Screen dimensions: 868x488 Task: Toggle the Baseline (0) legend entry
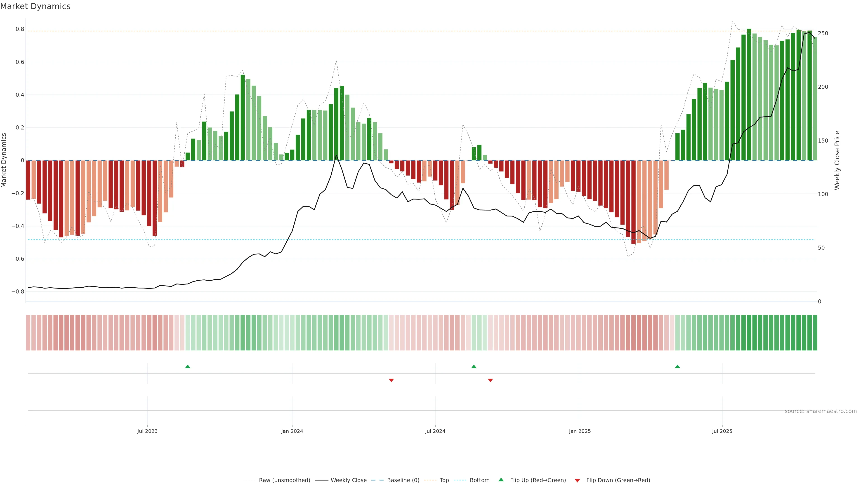403,480
